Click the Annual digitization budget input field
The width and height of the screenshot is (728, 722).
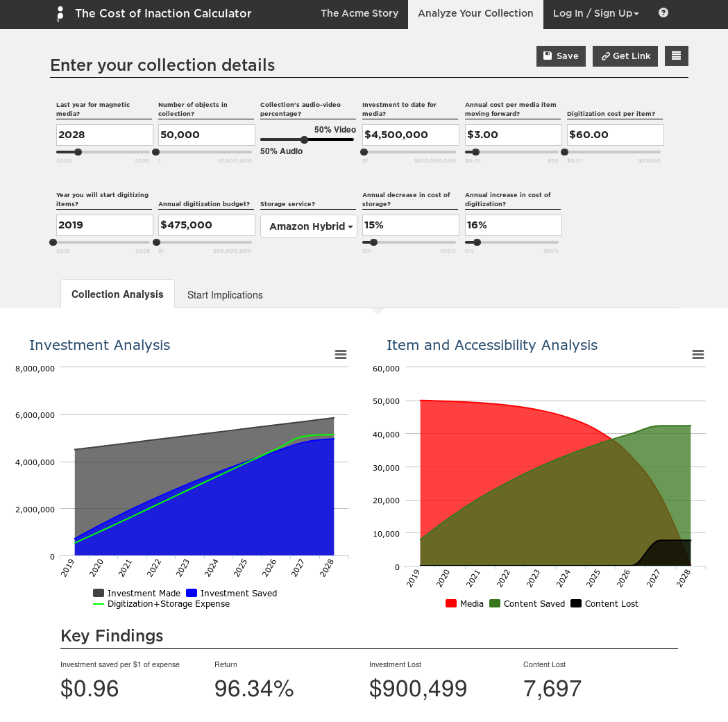pos(207,225)
